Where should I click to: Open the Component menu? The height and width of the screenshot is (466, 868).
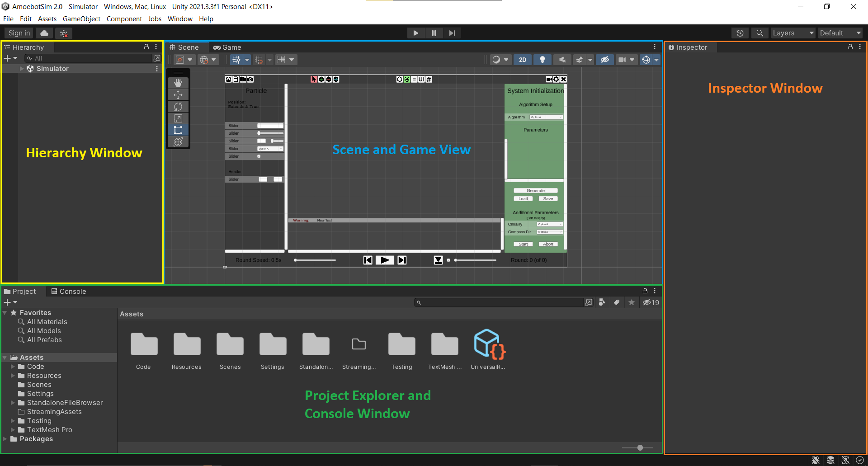pos(124,19)
